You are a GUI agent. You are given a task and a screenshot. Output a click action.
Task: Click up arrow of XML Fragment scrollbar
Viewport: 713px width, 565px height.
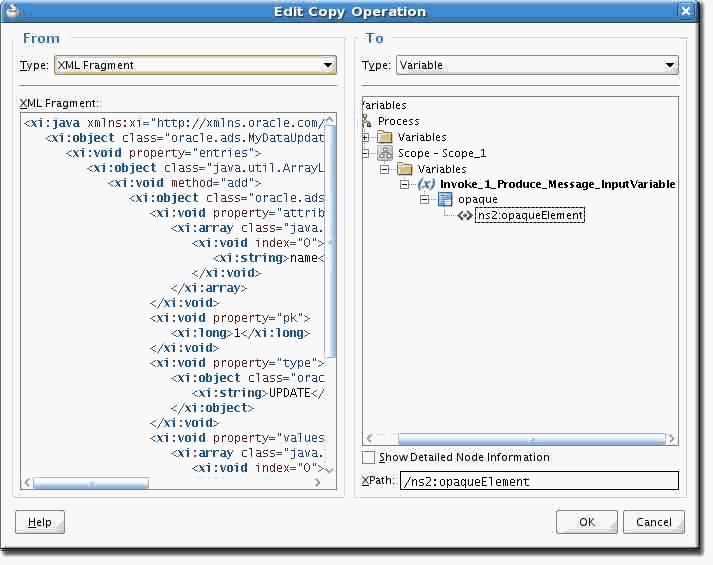[331, 120]
